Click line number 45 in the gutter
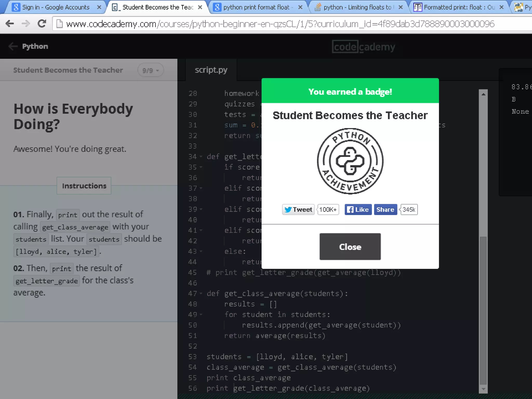Viewport: 532px width, 399px height. [x=192, y=272]
